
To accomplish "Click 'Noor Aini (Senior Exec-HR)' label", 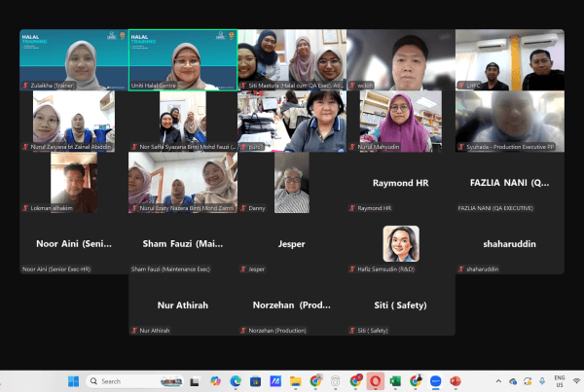I will pyautogui.click(x=56, y=269).
